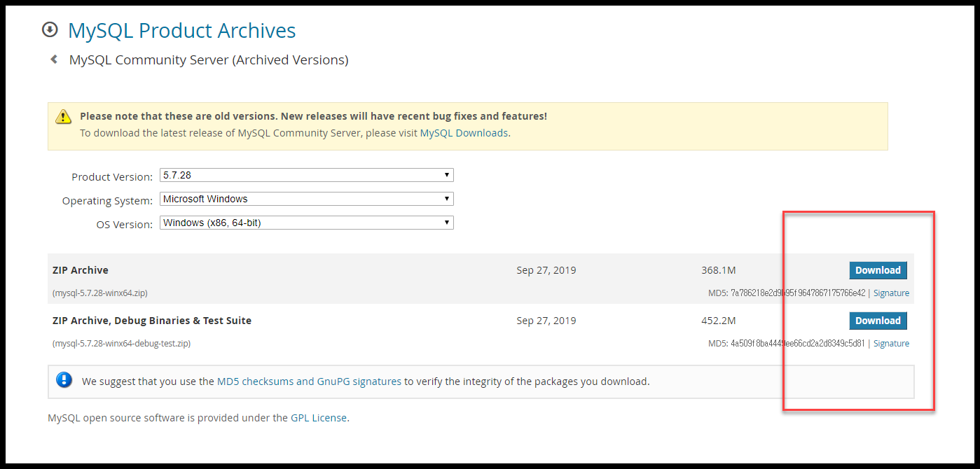Screen dimensions: 980x469
Task: Open the GPL License link
Action: click(319, 418)
